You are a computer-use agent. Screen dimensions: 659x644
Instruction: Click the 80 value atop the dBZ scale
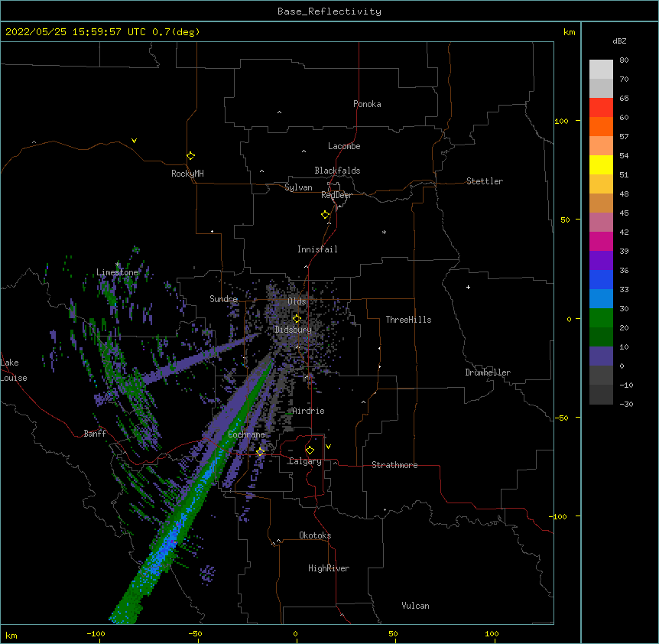[x=624, y=60]
